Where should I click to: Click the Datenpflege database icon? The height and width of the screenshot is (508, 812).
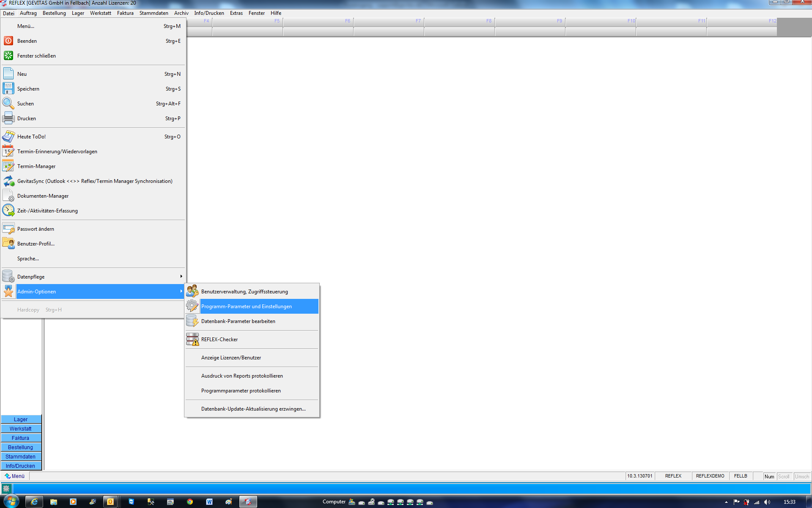pyautogui.click(x=8, y=276)
